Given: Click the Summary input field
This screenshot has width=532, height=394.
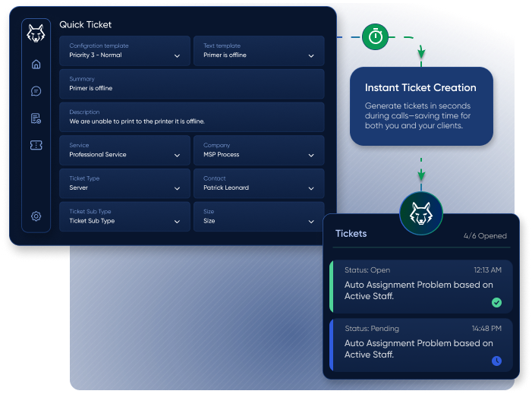Looking at the screenshot, I should [x=191, y=84].
